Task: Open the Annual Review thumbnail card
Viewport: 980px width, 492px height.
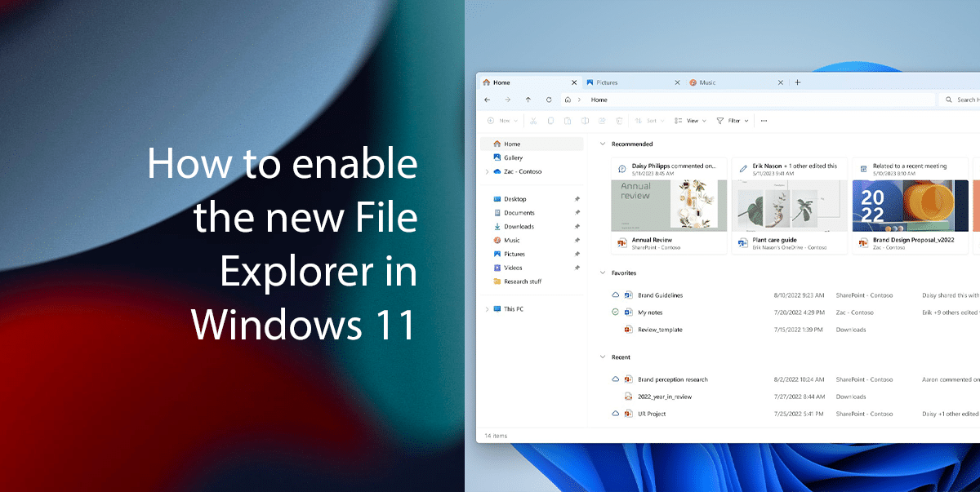Action: pos(669,206)
